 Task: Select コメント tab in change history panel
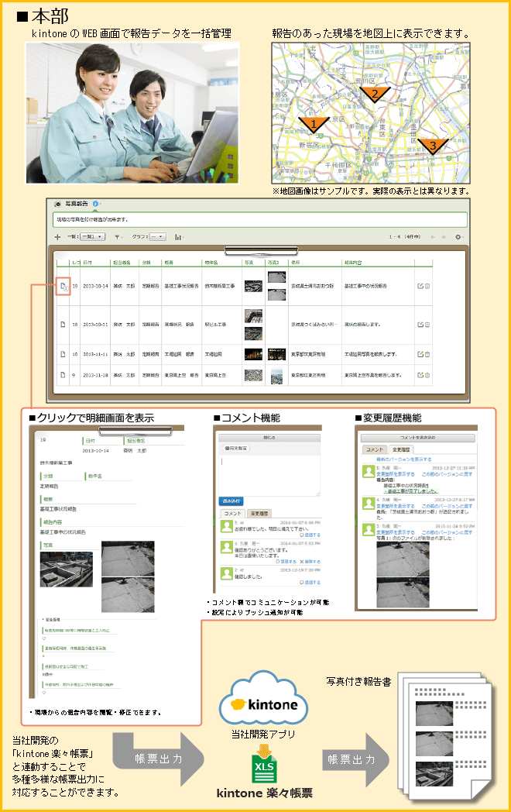click(x=374, y=449)
